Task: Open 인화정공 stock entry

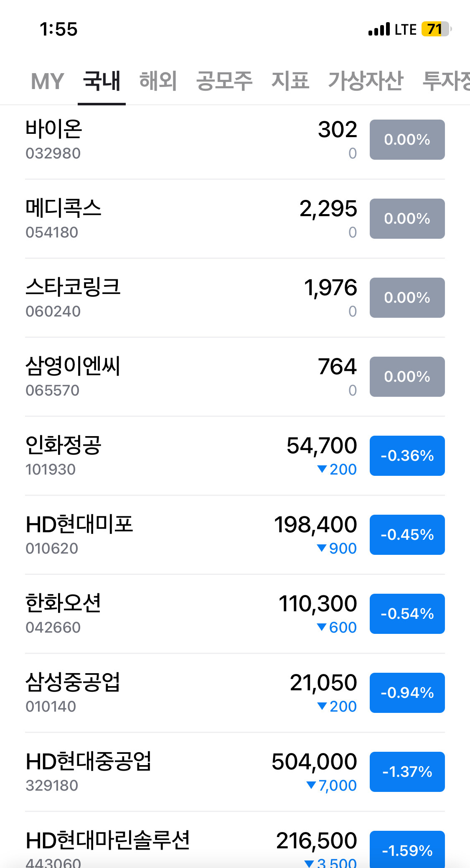Action: point(64,446)
